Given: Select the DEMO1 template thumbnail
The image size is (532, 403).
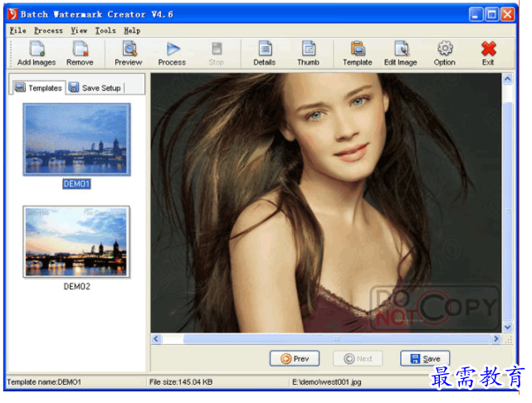Looking at the screenshot, I should (76, 140).
